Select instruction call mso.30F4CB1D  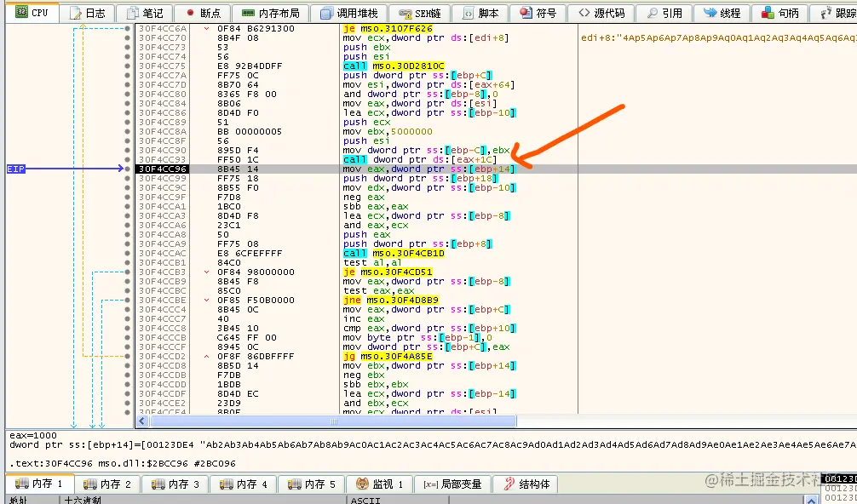click(394, 254)
